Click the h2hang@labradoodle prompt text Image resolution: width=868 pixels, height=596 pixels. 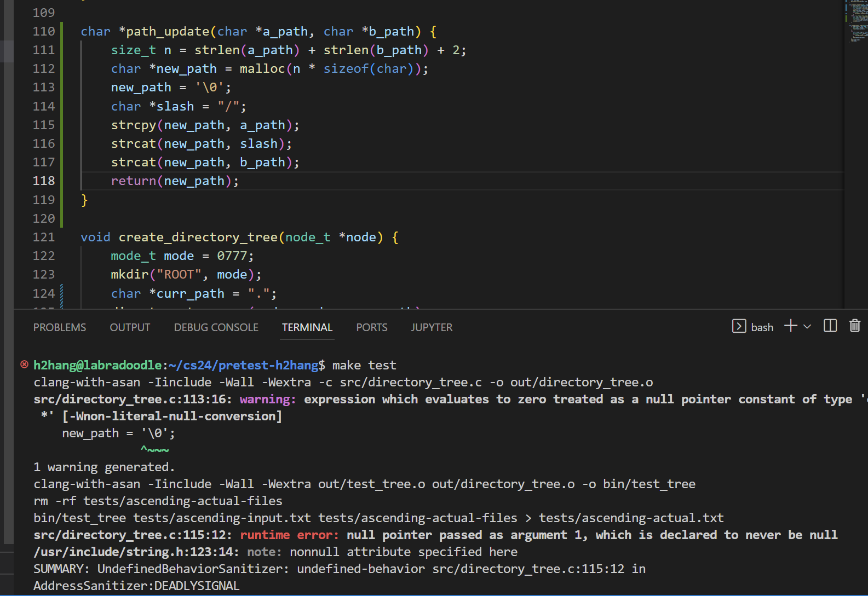(97, 365)
